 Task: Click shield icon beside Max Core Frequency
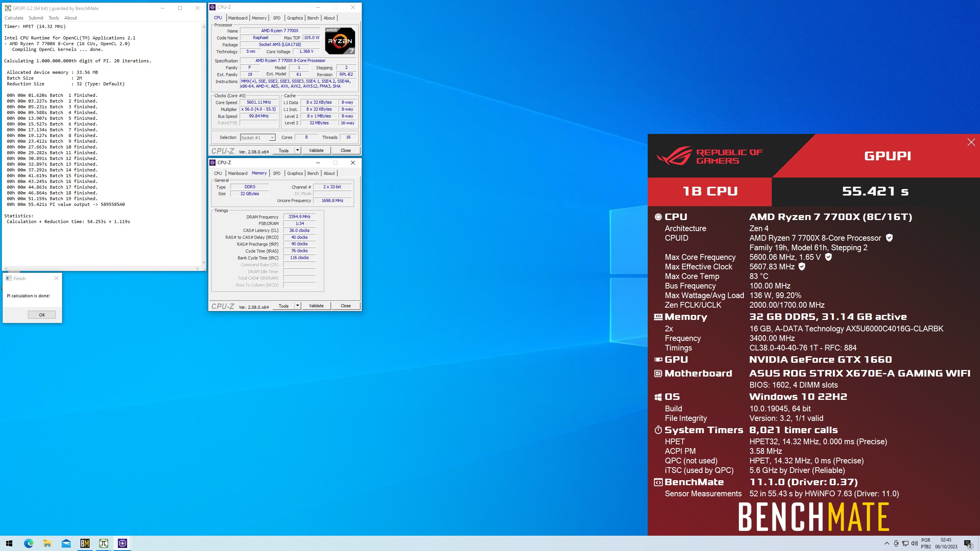click(x=828, y=257)
